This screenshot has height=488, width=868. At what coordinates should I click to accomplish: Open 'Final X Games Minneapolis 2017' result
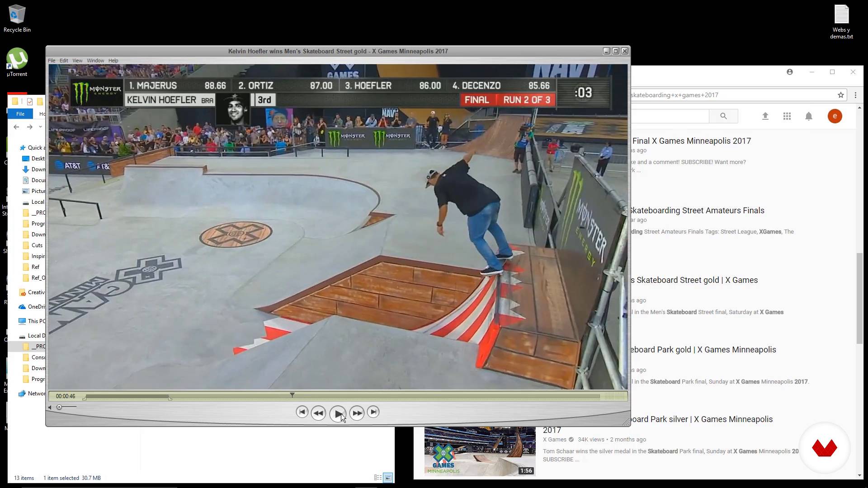(x=692, y=141)
